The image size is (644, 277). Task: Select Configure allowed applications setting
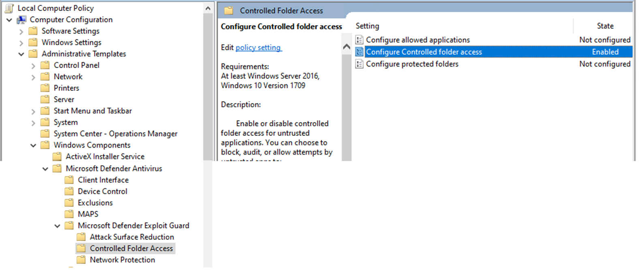point(418,40)
